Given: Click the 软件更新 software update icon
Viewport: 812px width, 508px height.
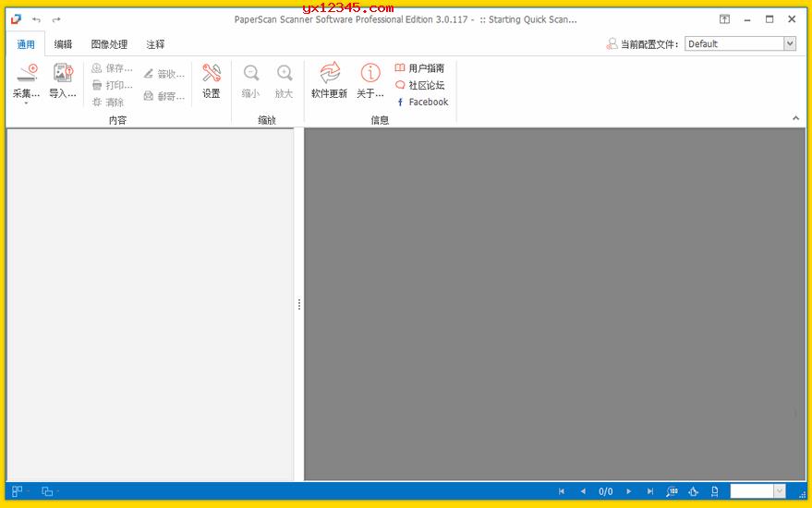Looking at the screenshot, I should [330, 73].
